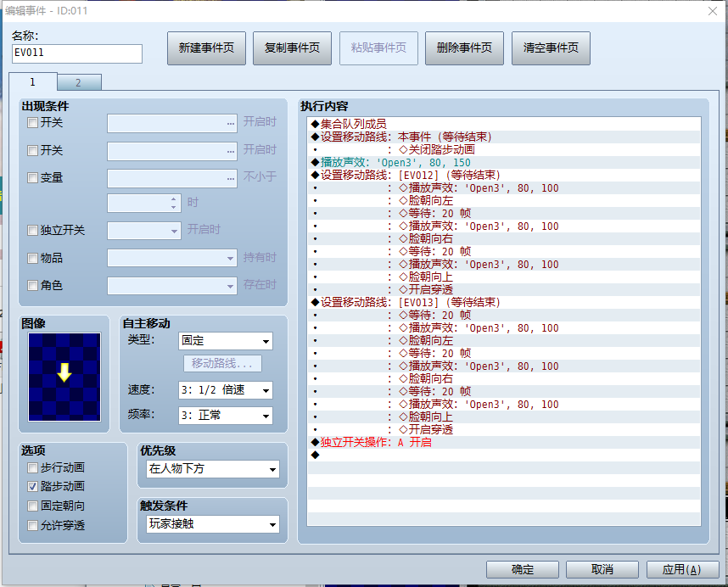Select the 关闭踏步动画 line
Image resolution: width=728 pixels, height=587 pixels.
coord(504,149)
